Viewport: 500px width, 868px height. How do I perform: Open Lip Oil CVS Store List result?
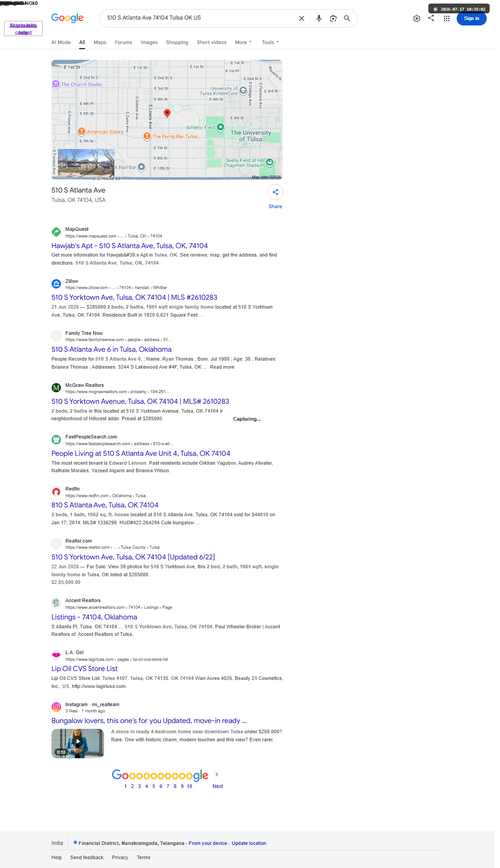click(85, 669)
